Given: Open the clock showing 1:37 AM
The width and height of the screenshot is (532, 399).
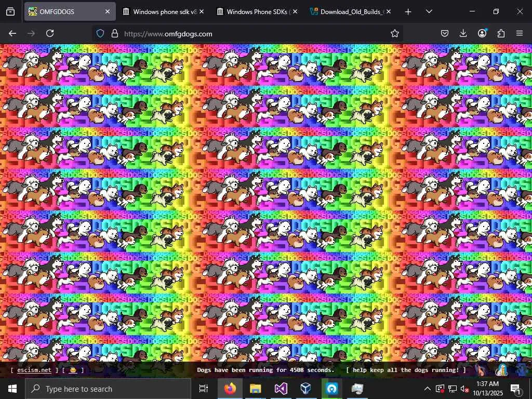Looking at the screenshot, I should pos(487,389).
